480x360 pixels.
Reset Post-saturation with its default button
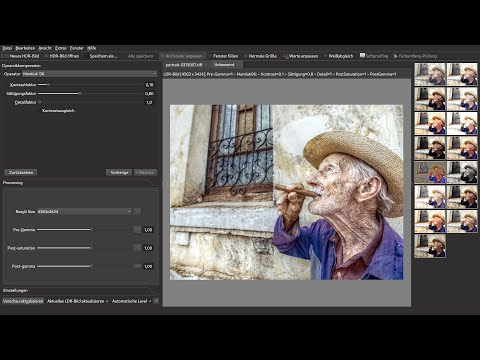point(137,248)
